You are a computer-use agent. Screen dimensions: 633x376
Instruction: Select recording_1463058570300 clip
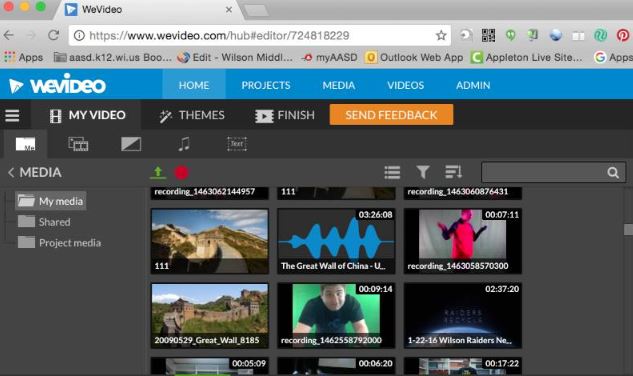tap(463, 241)
